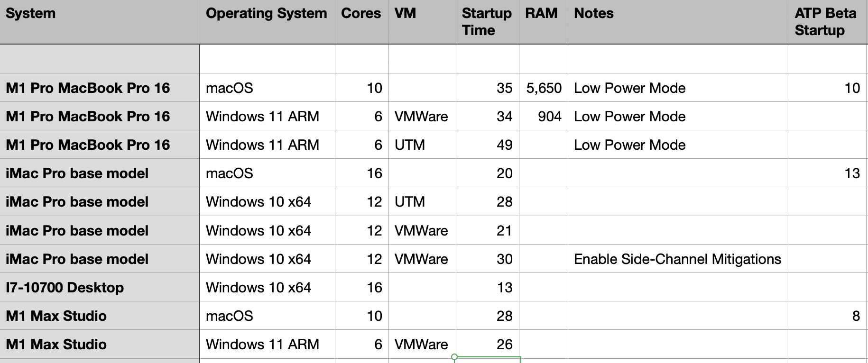Click Low Power Mode note in UTM row

pyautogui.click(x=678, y=145)
